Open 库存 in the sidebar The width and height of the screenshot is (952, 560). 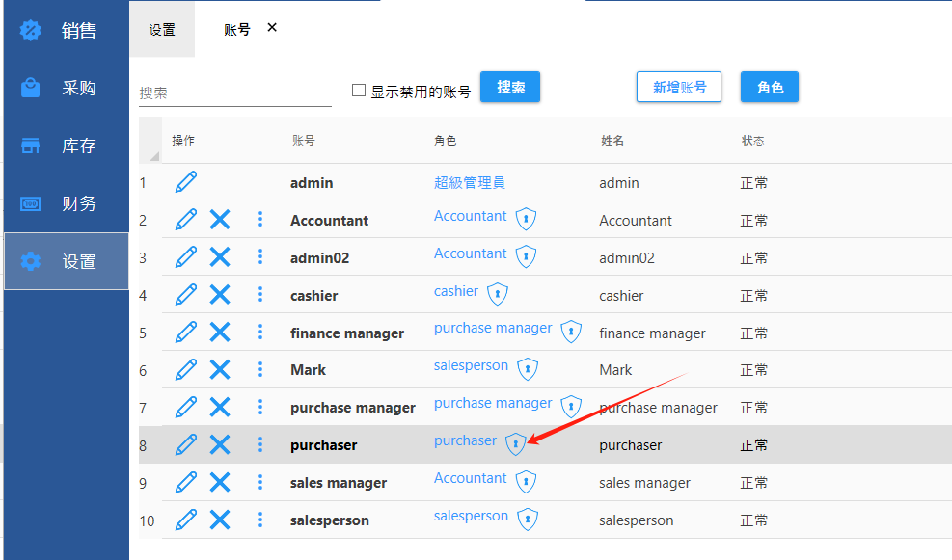pyautogui.click(x=65, y=147)
